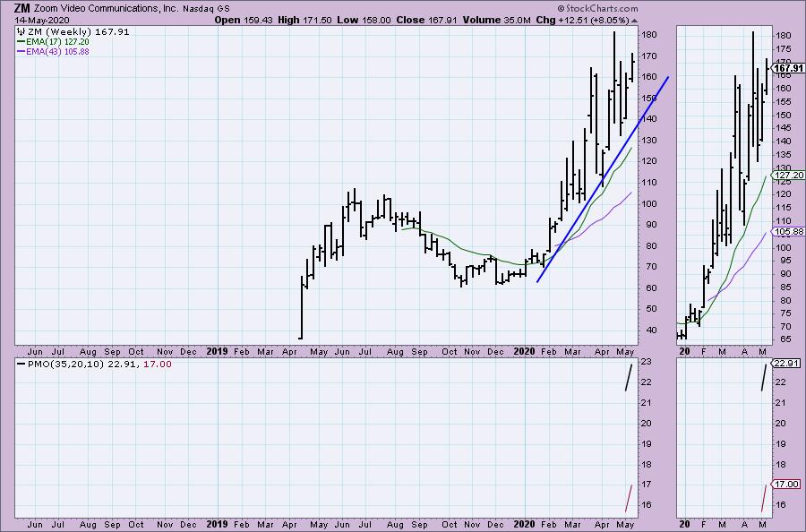Select the black line marker beside PMO(35,20,10)
The image size is (806, 532).
(x=21, y=364)
